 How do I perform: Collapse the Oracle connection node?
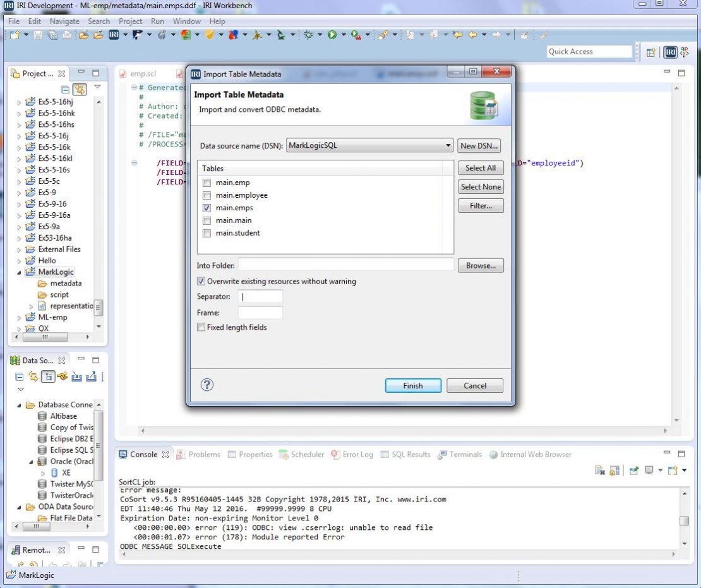point(32,462)
